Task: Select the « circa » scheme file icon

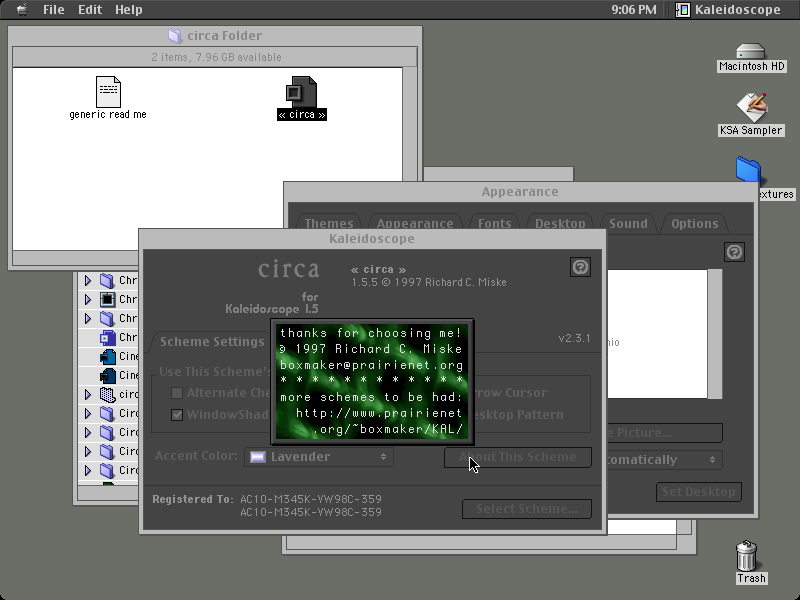Action: click(301, 92)
